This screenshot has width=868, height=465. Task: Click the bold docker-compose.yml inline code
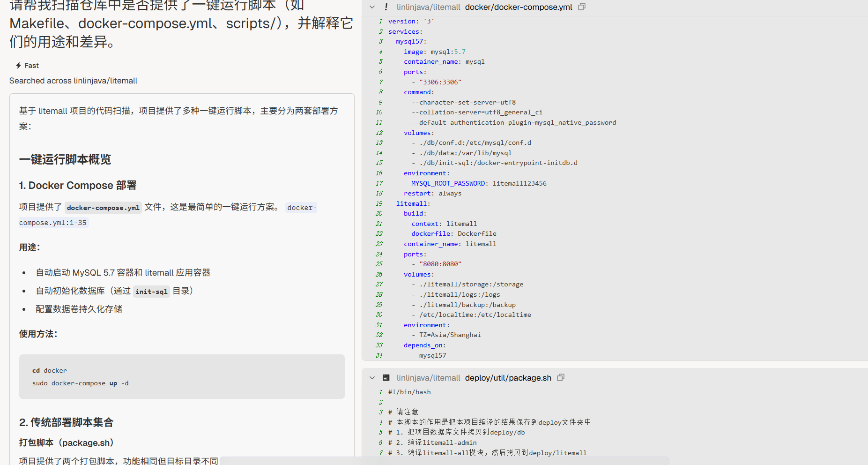[103, 208]
